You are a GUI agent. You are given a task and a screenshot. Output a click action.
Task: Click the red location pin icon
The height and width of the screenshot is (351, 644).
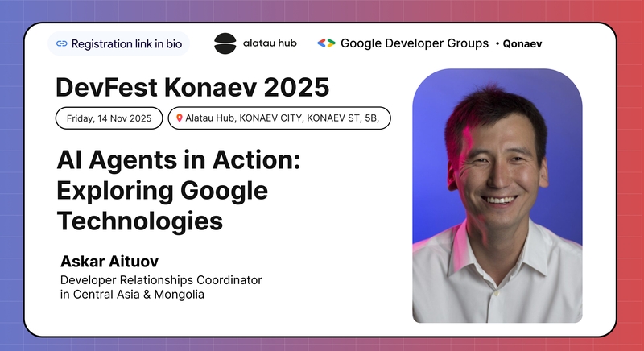[179, 118]
